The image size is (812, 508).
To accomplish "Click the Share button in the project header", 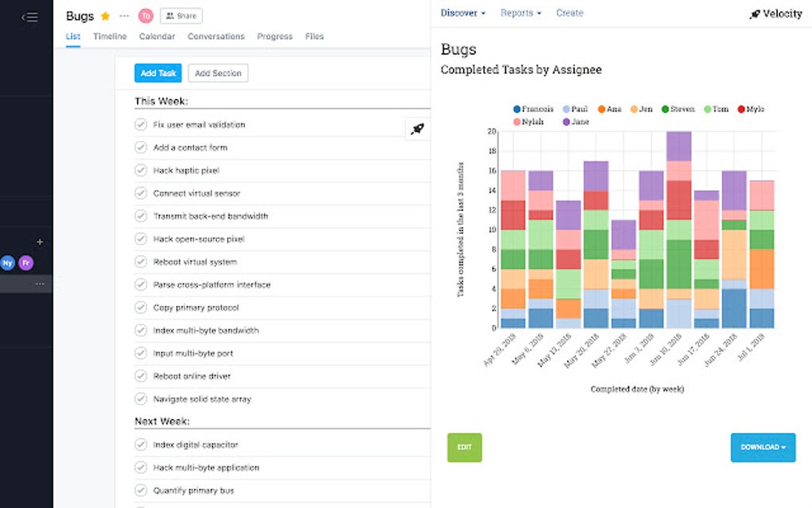I will tap(181, 16).
